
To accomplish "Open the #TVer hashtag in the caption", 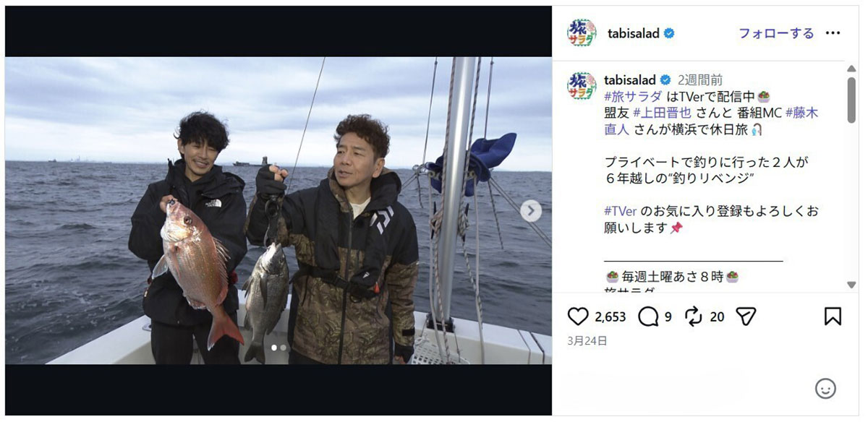I will pos(621,211).
